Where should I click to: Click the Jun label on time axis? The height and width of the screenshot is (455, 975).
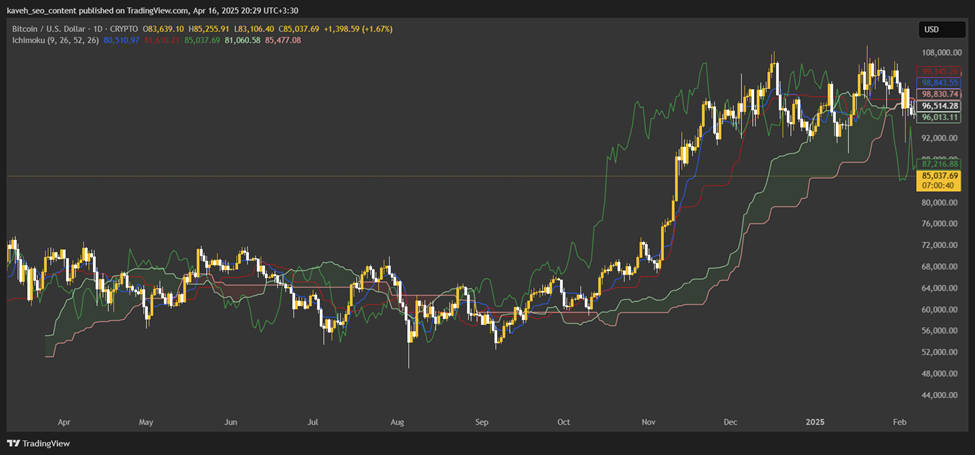[x=231, y=422]
